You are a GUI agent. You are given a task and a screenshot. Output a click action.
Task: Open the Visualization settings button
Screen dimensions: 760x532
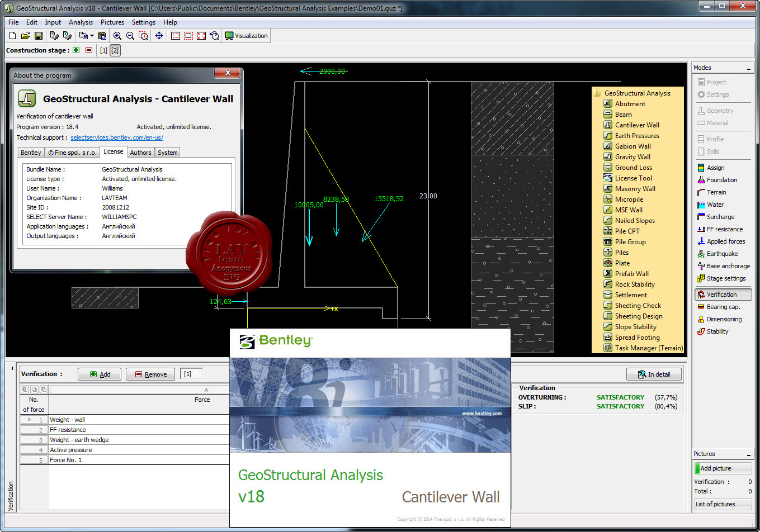[x=246, y=36]
